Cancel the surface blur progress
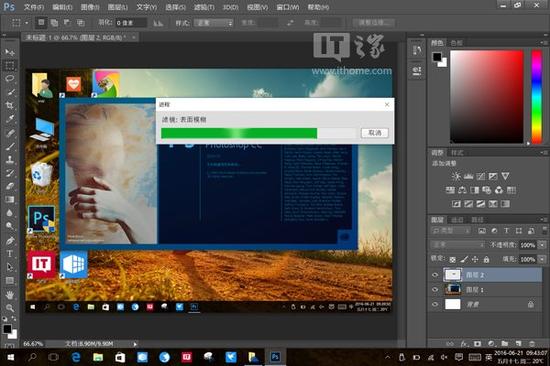The image size is (550, 366). click(x=375, y=133)
